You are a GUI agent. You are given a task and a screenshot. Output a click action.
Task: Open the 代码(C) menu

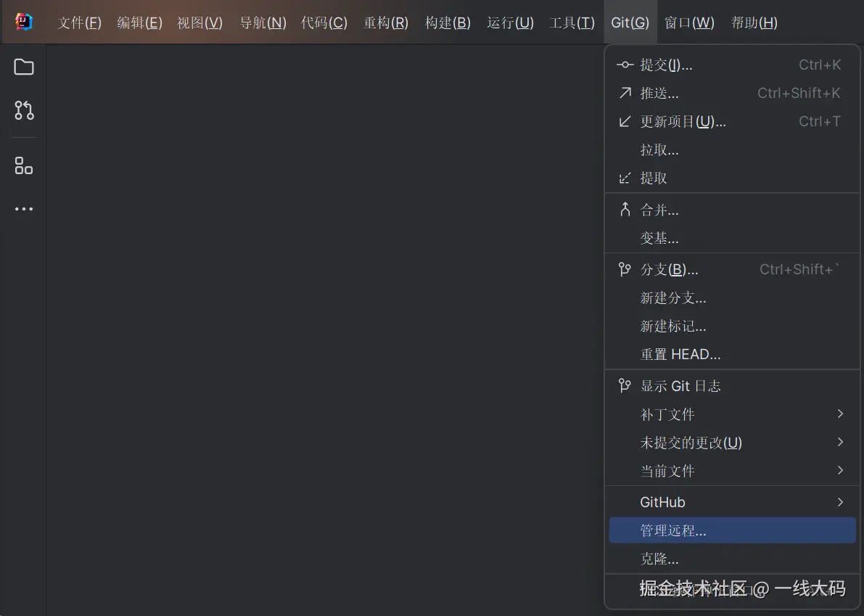tap(324, 22)
